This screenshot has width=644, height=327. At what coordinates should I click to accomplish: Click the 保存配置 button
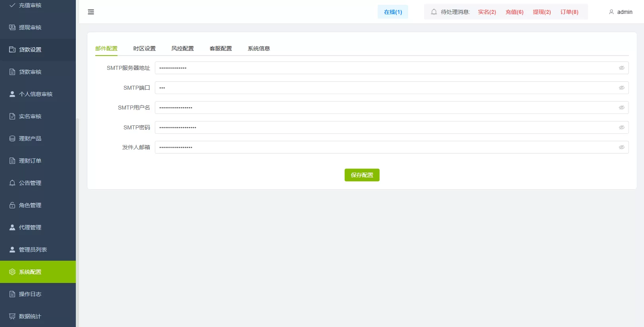[362, 175]
